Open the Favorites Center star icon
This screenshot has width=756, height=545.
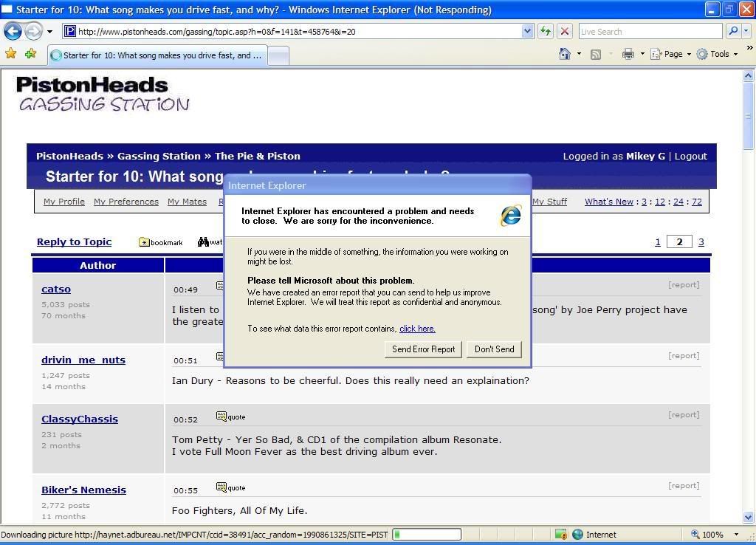(x=10, y=54)
